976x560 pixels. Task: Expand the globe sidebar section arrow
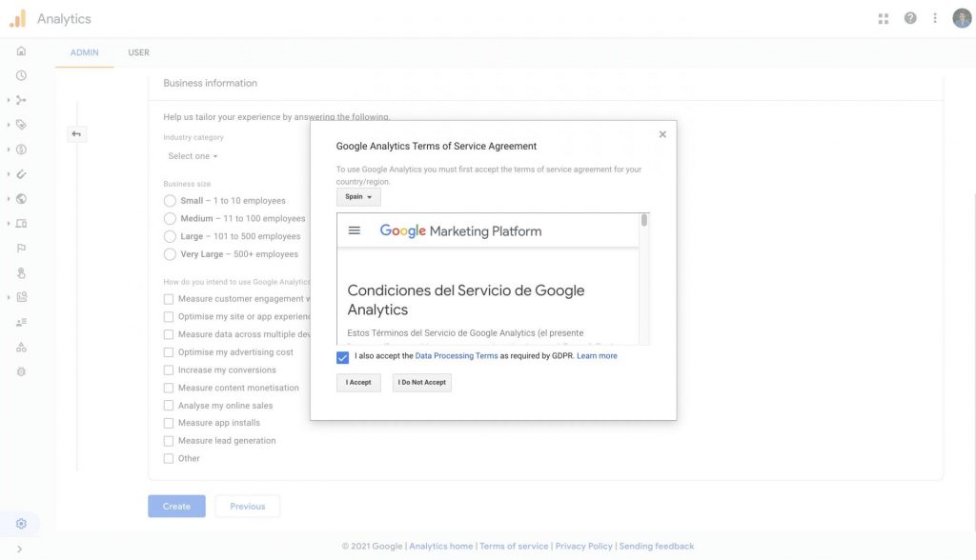coord(8,198)
